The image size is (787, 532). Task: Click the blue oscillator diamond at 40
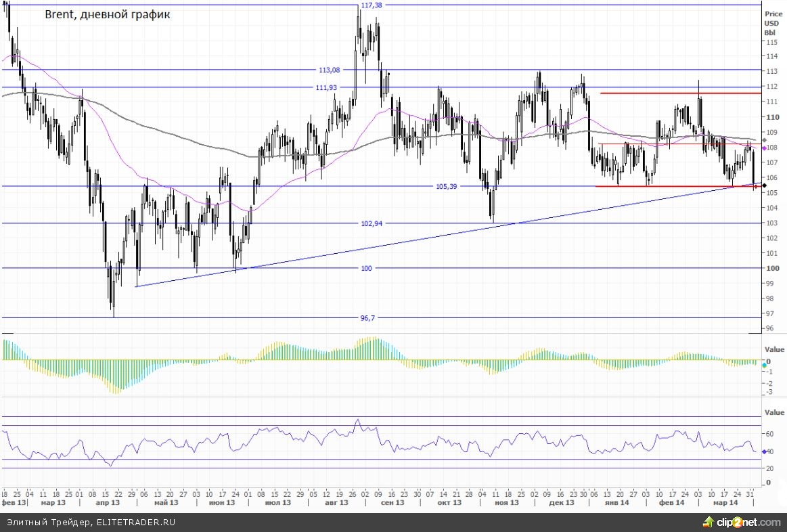[x=764, y=451]
